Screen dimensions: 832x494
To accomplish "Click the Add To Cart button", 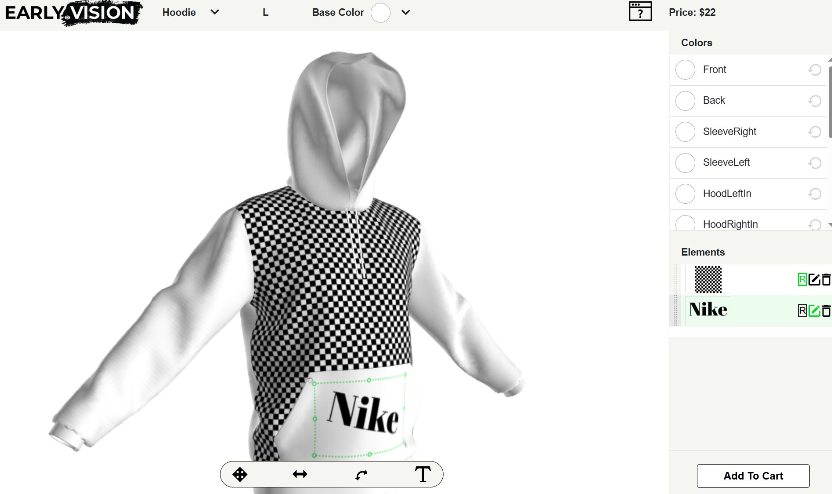I will (x=753, y=476).
